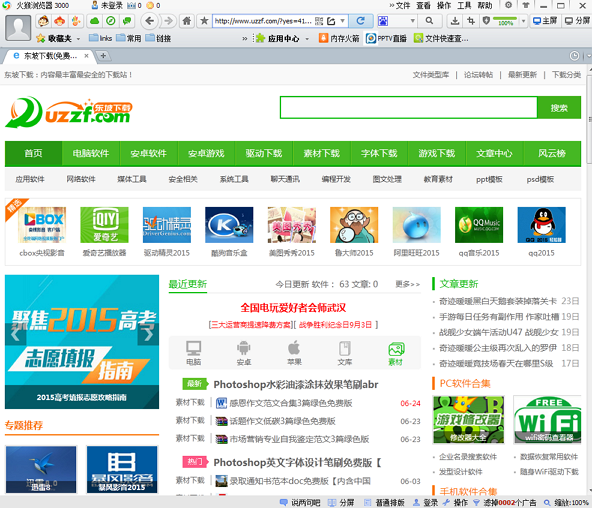Select the 苹果 Apple category icon
592x508 pixels.
tap(294, 353)
